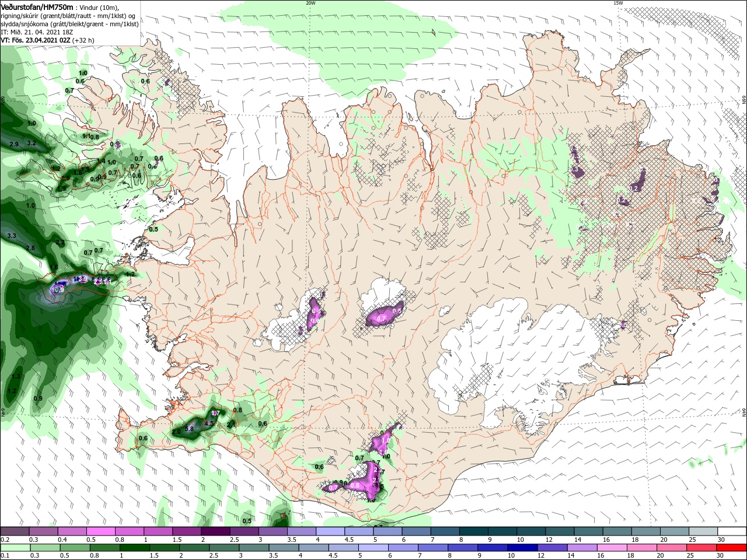Click the Veðurstofan/HM750m title text
The height and width of the screenshot is (560, 747).
click(x=37, y=6)
